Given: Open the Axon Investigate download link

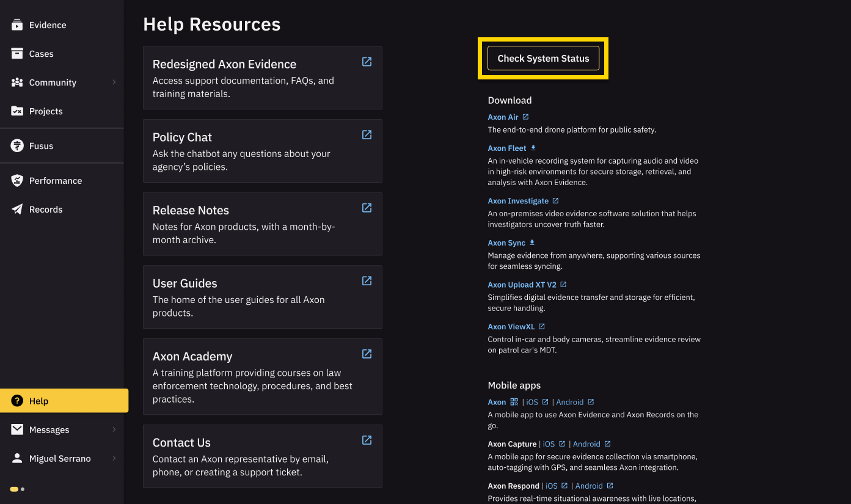Looking at the screenshot, I should (x=518, y=201).
